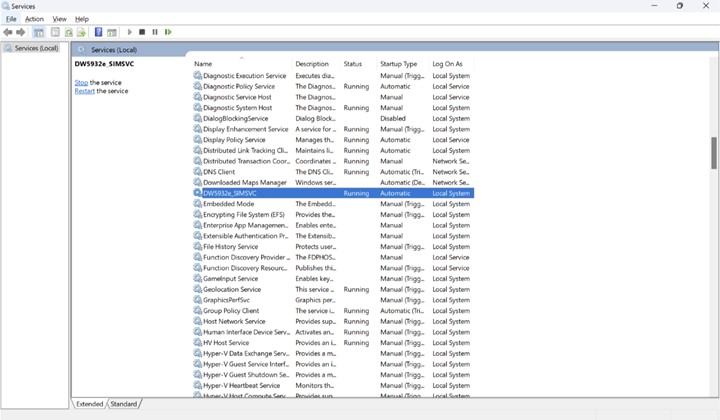The image size is (720, 420).
Task: Open the View menu
Action: pos(59,19)
